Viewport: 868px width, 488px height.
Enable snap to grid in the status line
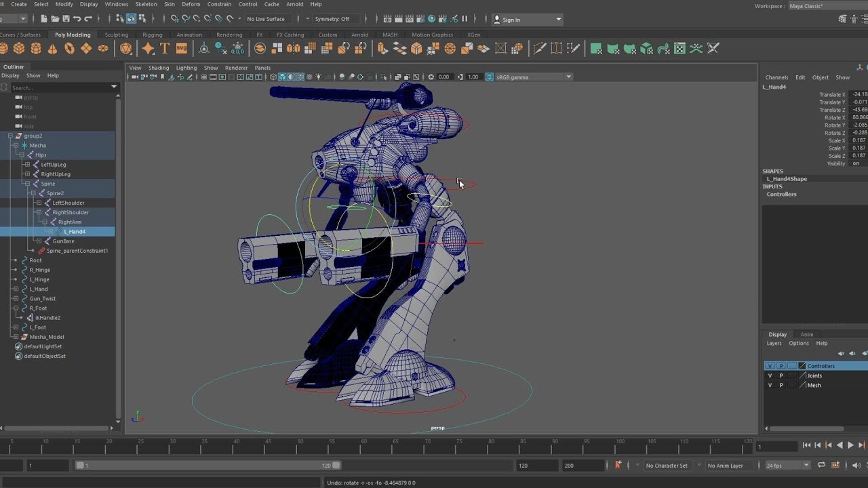point(174,19)
